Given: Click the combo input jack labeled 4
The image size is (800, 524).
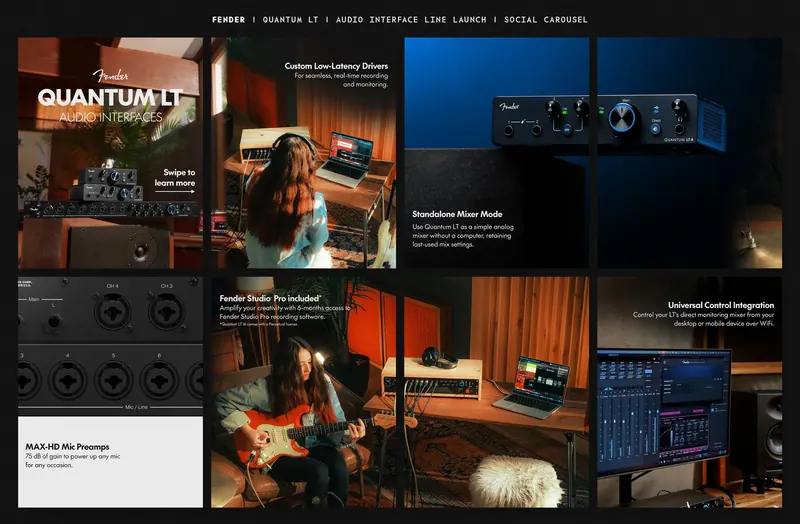Looking at the screenshot, I should pos(68,380).
